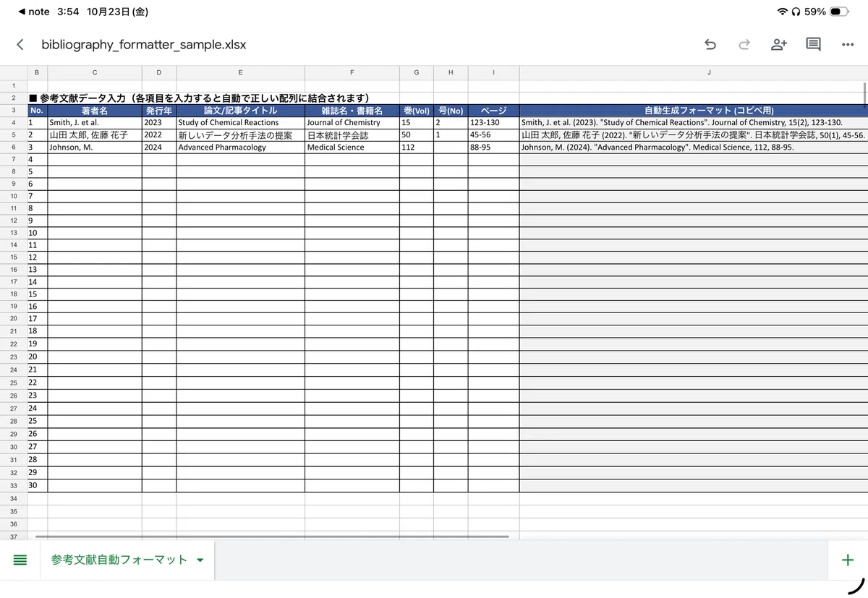
Task: Select cell 山田 太郎, 佐藤 花子
Action: [x=95, y=134]
